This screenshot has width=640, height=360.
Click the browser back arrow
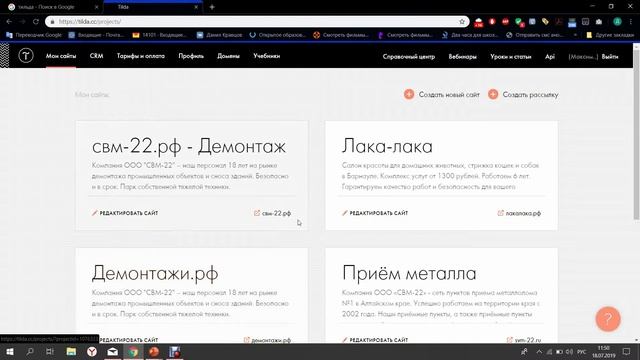(x=9, y=22)
